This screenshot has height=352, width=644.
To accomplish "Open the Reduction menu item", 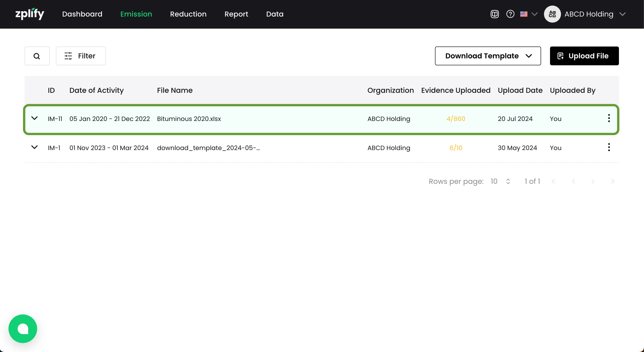I will (188, 14).
